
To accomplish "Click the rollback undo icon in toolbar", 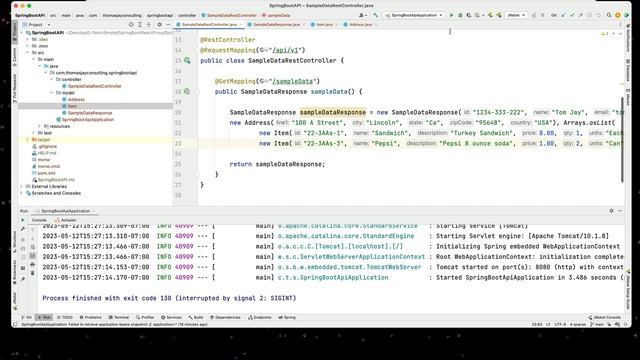I will [598, 15].
